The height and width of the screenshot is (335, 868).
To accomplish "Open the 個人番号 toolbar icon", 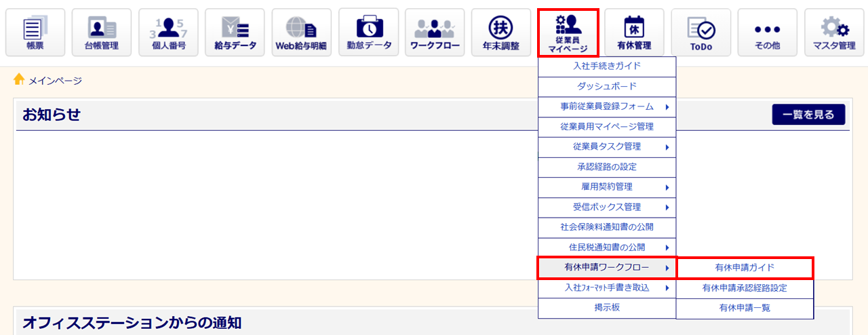I will click(168, 33).
